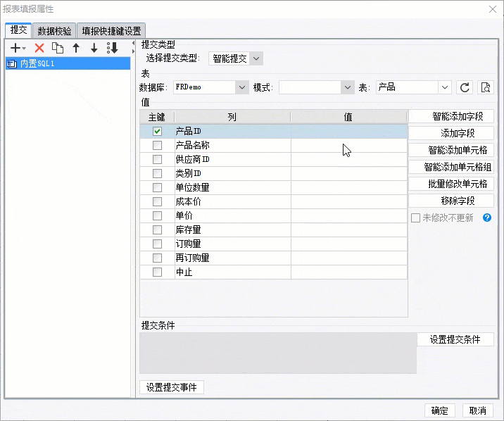Click the copy item icon
The width and height of the screenshot is (504, 421).
(58, 48)
